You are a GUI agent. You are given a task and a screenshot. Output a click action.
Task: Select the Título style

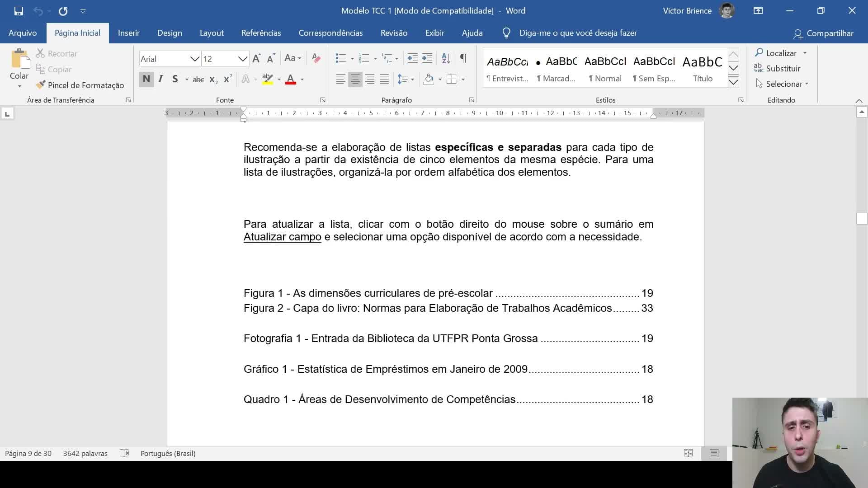pyautogui.click(x=703, y=69)
